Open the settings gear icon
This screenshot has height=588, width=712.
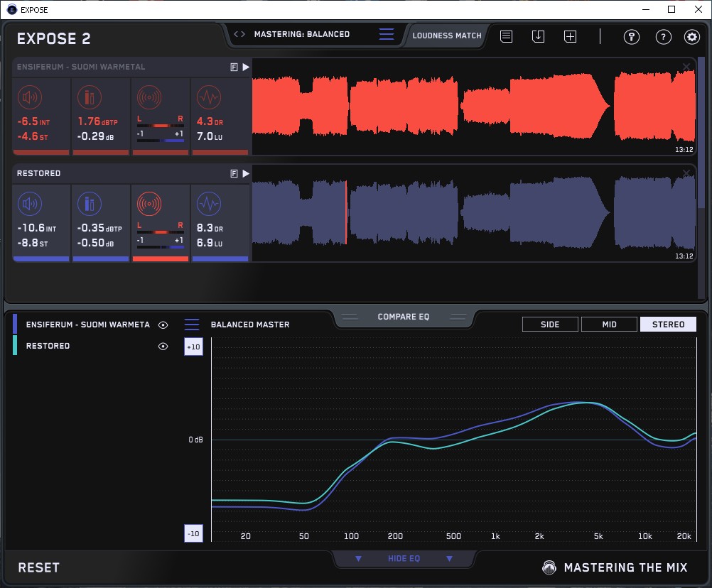click(x=691, y=37)
